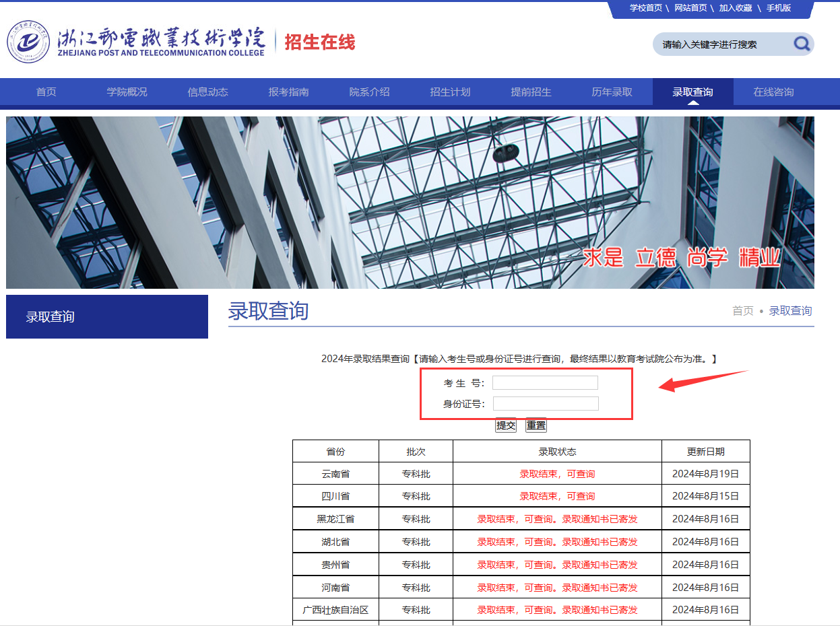Open 报考指南 menu item
The width and height of the screenshot is (840, 626).
coord(288,92)
